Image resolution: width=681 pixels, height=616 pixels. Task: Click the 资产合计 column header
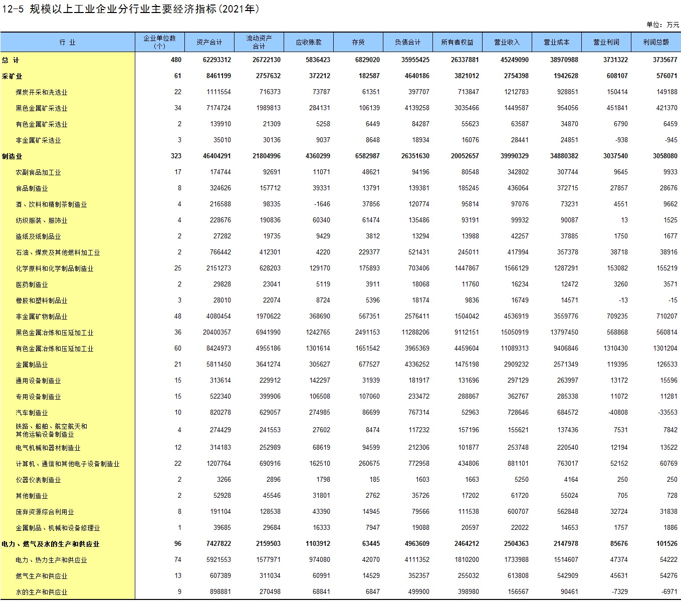[x=209, y=43]
